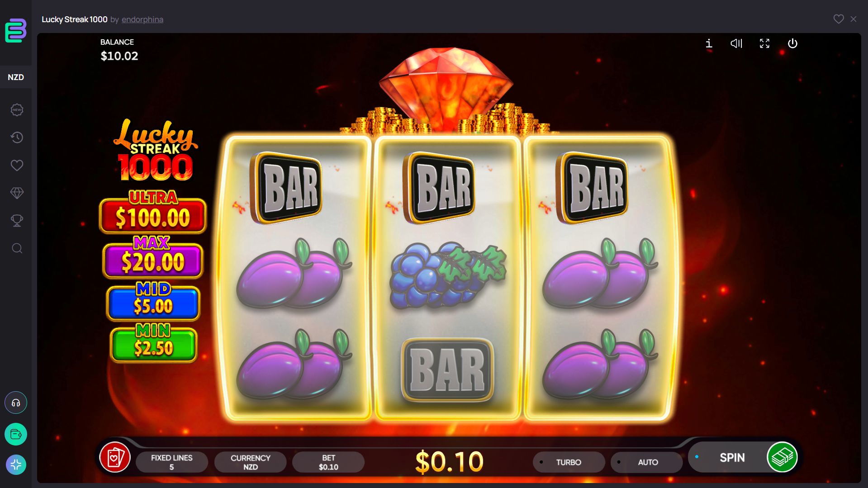Open the wallet button in sidebar
This screenshot has height=488, width=868.
coord(16,434)
